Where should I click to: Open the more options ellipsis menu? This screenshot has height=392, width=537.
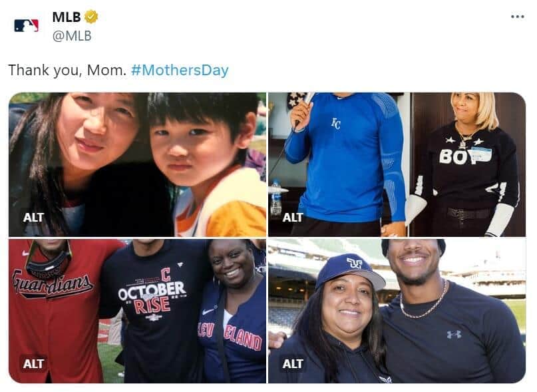point(517,17)
